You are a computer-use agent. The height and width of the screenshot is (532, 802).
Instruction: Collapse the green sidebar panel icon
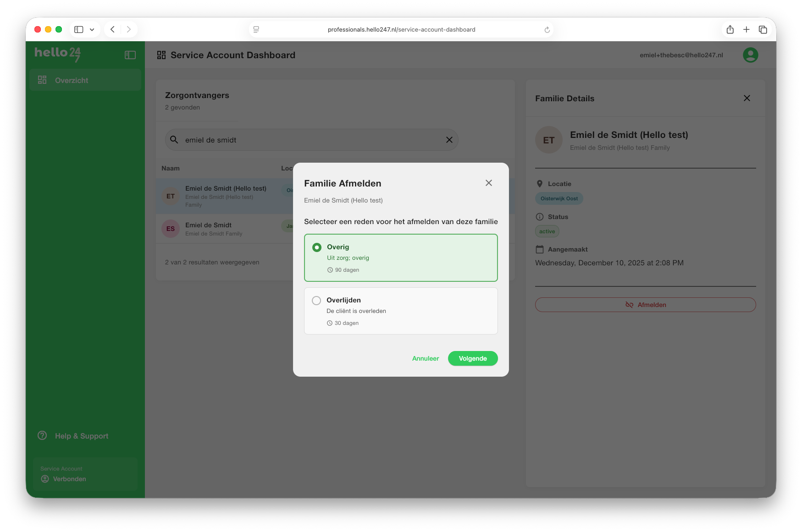tap(130, 55)
